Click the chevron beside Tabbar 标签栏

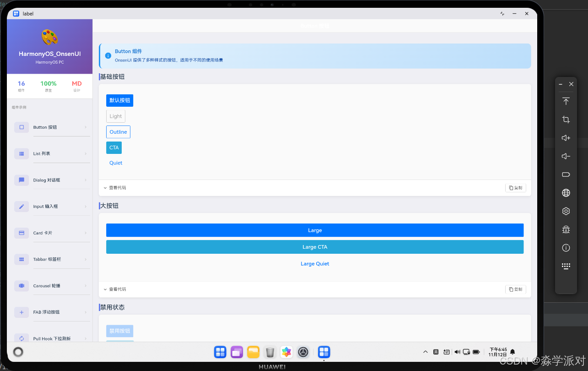(86, 259)
